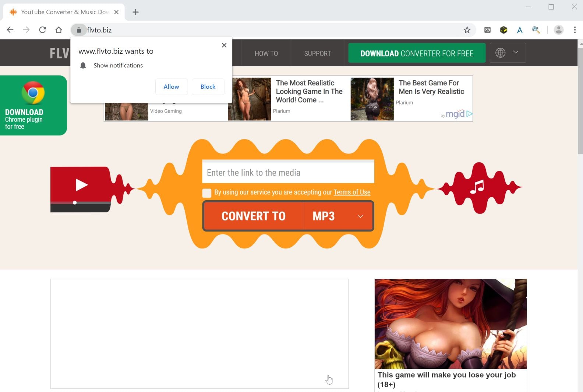Image resolution: width=583 pixels, height=392 pixels.
Task: Open the language globe dropdown
Action: tap(508, 53)
